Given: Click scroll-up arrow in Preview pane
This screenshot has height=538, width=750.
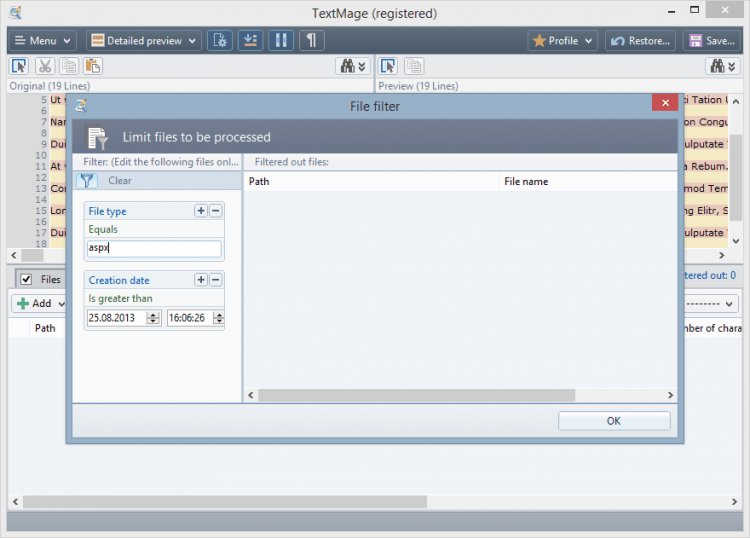Looking at the screenshot, I should coord(736,101).
